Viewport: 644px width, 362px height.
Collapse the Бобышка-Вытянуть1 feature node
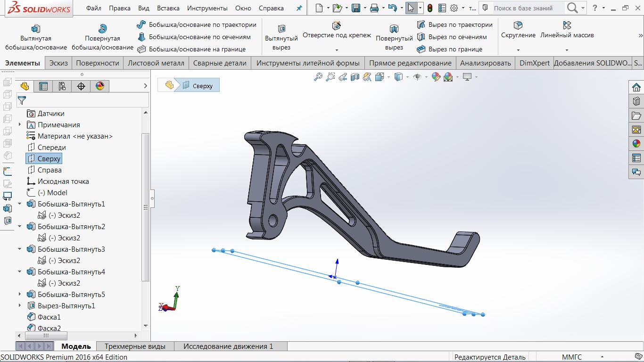point(20,204)
